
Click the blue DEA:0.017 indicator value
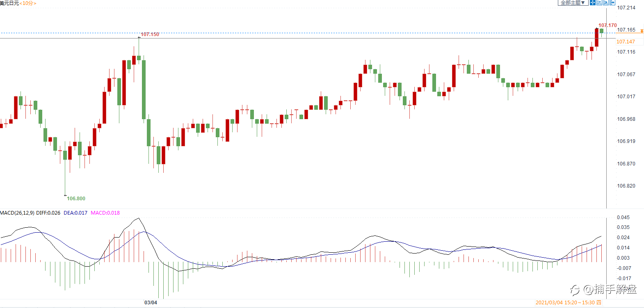[75, 213]
